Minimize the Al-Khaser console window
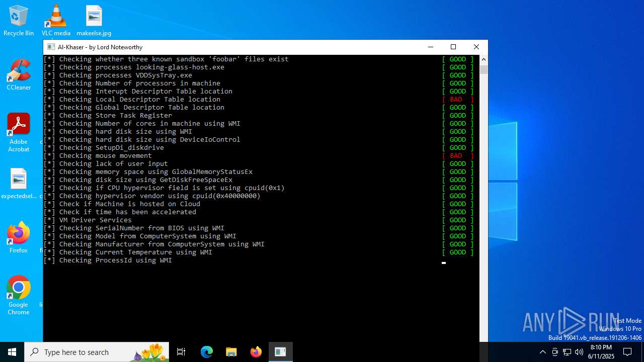 [430, 47]
